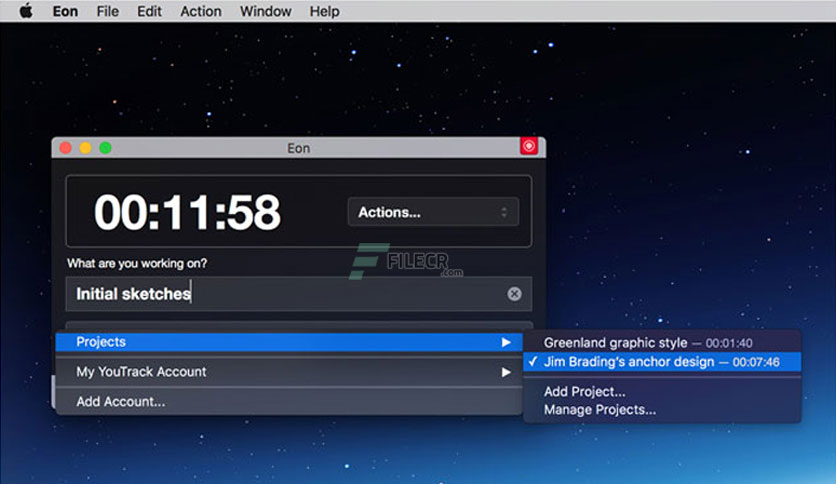Open the Help menu

tap(324, 11)
